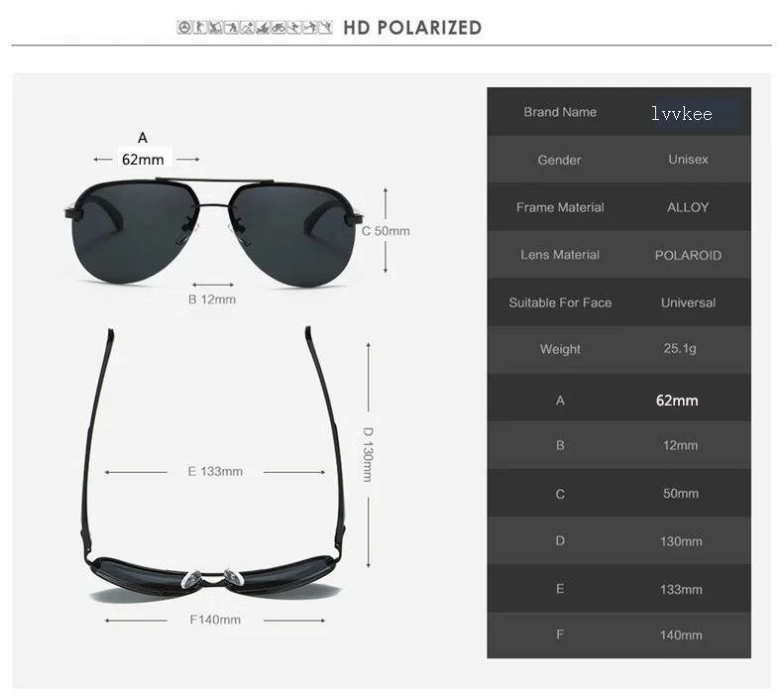This screenshot has height=700, width=783.
Task: Click the lvvkee brand name value
Action: (x=682, y=113)
